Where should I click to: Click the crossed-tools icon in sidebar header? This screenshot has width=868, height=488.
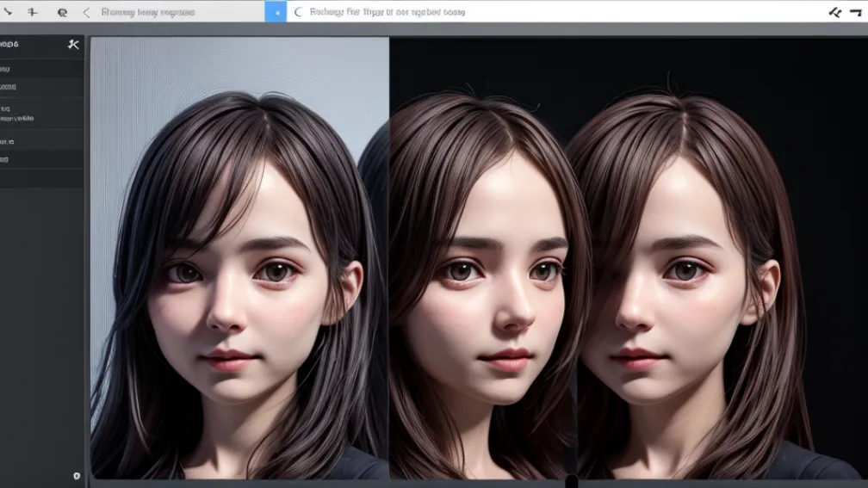(x=73, y=44)
